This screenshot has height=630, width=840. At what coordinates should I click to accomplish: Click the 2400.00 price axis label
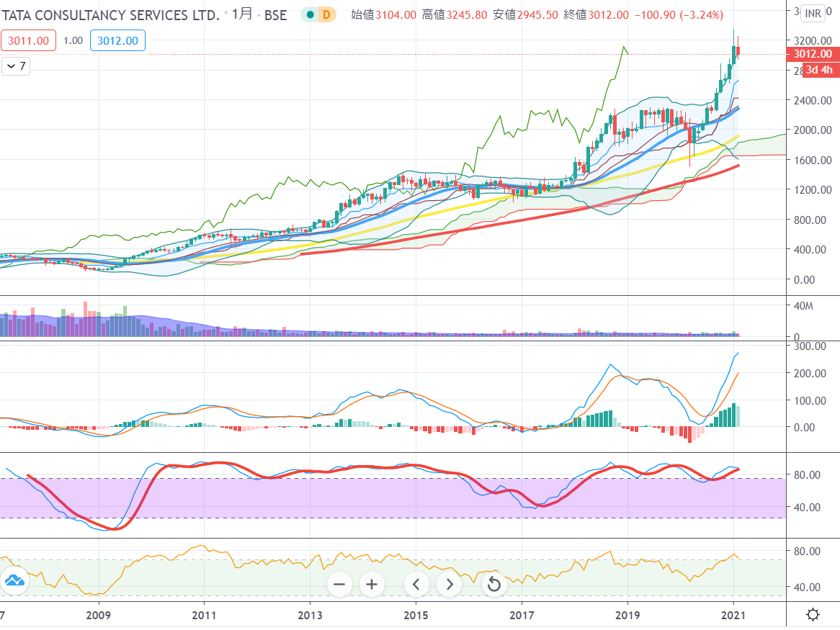[813, 100]
